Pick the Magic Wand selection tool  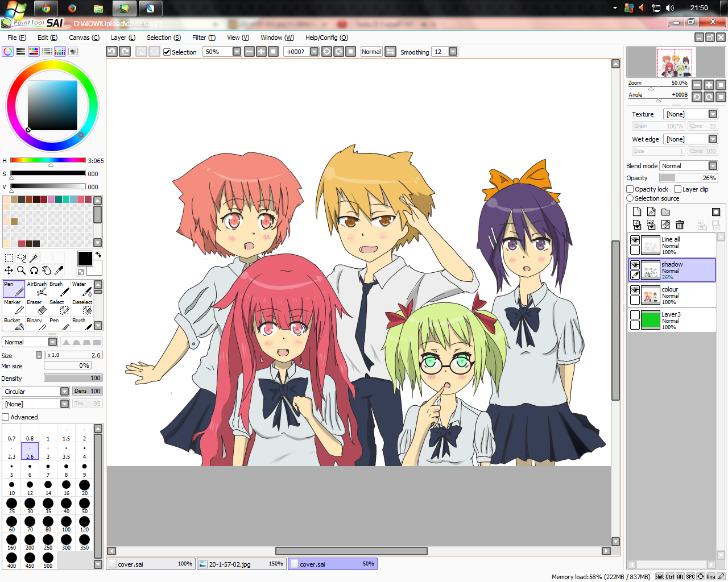point(34,258)
